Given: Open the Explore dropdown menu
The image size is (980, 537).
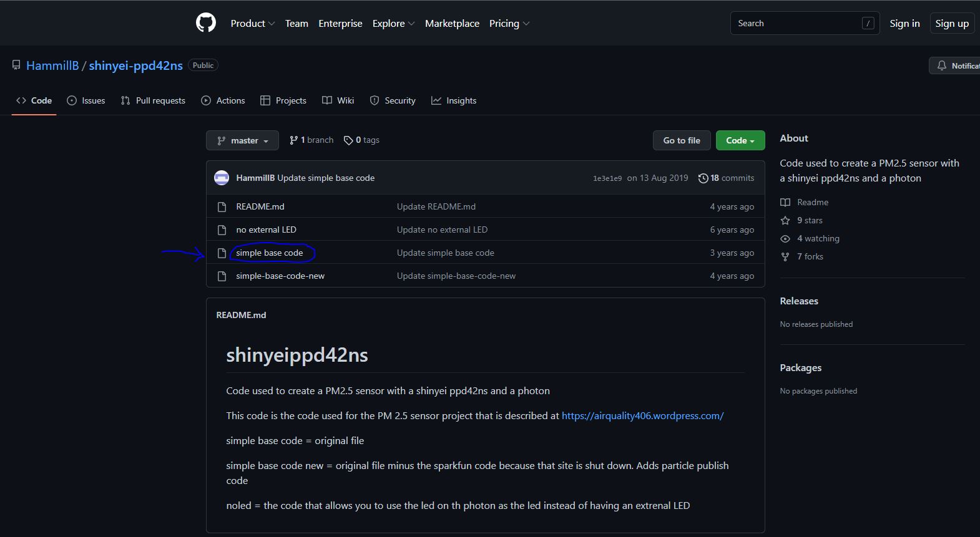Looking at the screenshot, I should pyautogui.click(x=393, y=23).
